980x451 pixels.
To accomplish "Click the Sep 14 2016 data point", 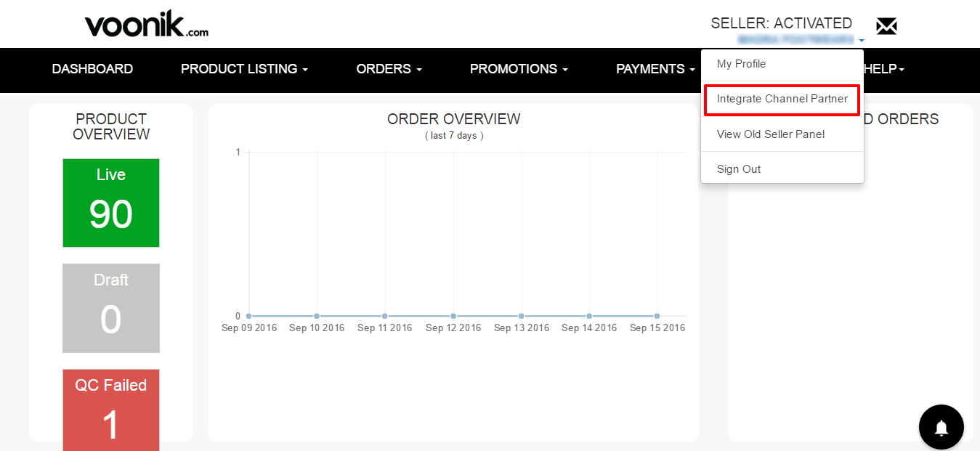I will coord(589,316).
